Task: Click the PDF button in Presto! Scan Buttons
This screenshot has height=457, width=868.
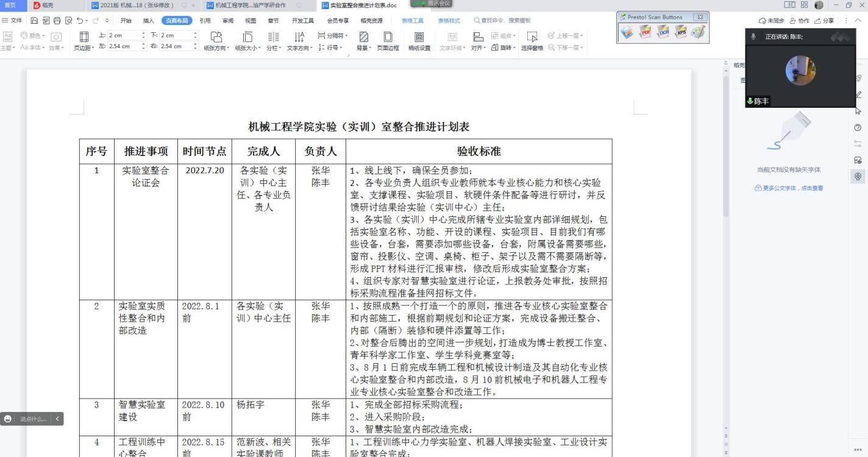Action: 645,32
